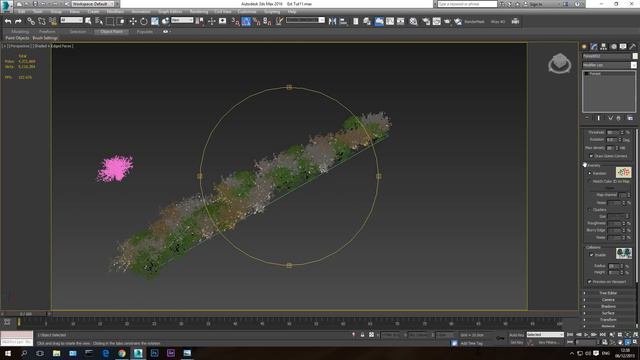This screenshot has width=640, height=360.
Task: Open the Workspace Default dropdown
Action: (x=93, y=4)
